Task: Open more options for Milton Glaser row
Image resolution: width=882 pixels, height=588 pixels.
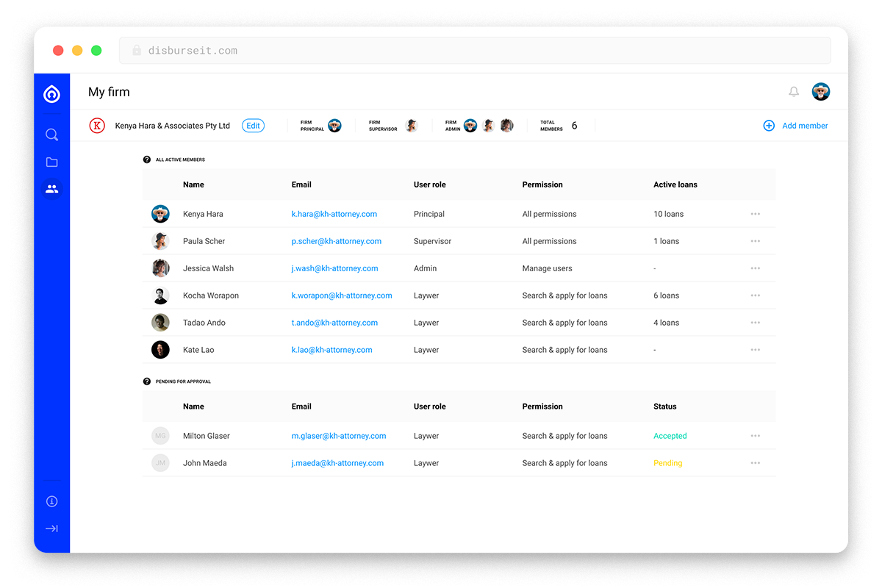Action: 755,436
